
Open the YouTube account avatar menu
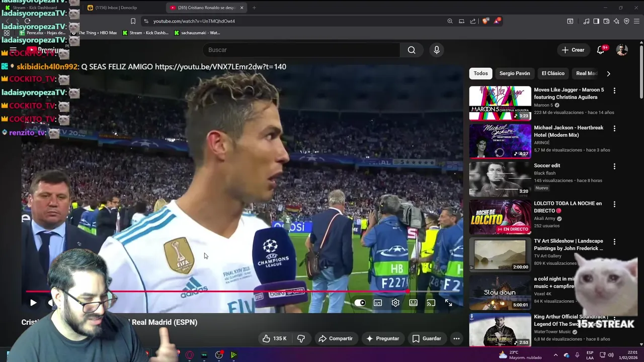coord(622,50)
